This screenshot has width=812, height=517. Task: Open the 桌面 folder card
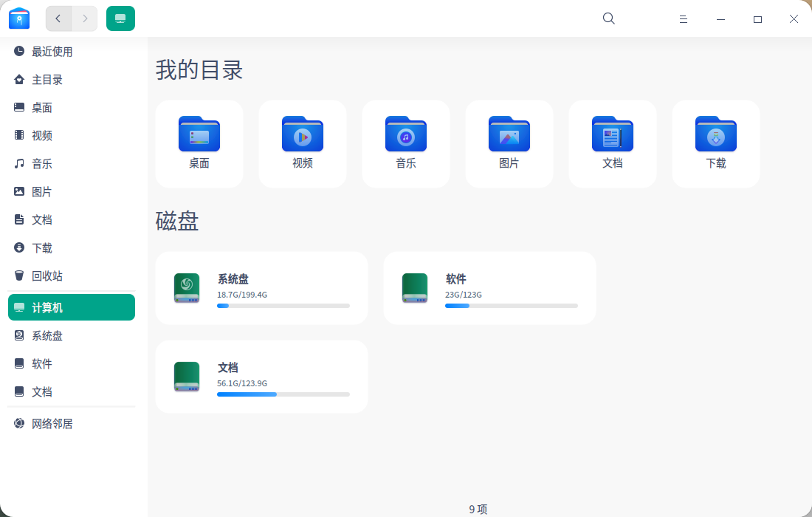click(x=199, y=144)
